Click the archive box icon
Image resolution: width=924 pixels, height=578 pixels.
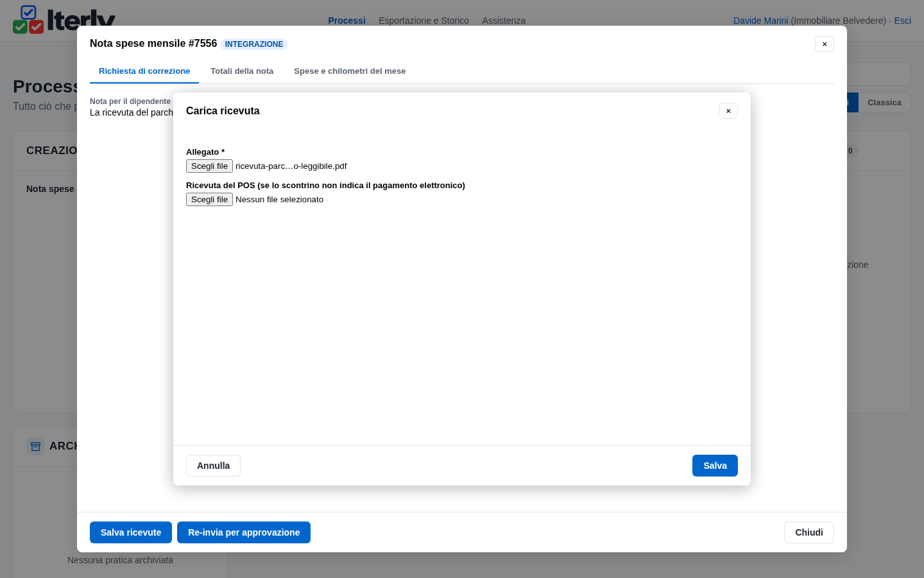(x=35, y=446)
